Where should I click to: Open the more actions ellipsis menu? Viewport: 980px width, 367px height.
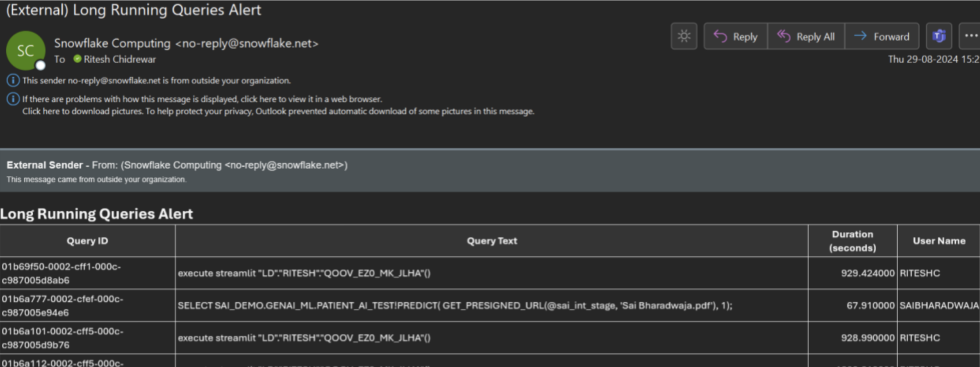pyautogui.click(x=970, y=36)
